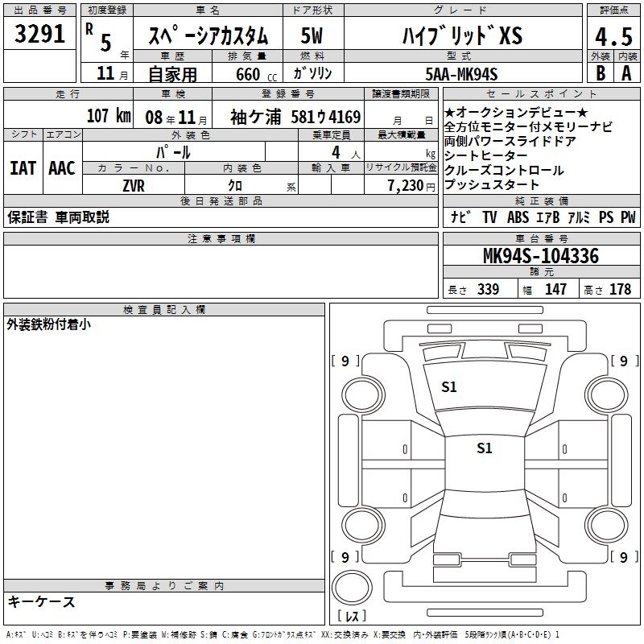
Task: Select the ★オークションデビュー★ sales point
Action: coord(517,112)
